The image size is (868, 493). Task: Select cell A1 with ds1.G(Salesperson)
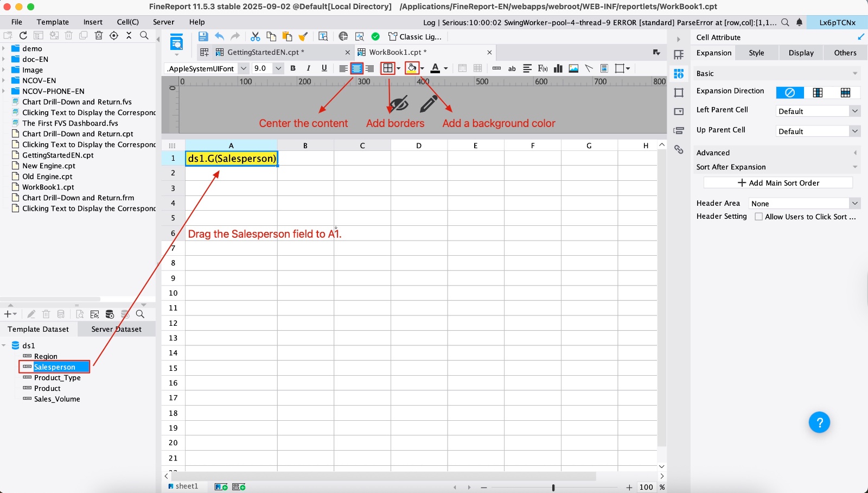coord(232,159)
